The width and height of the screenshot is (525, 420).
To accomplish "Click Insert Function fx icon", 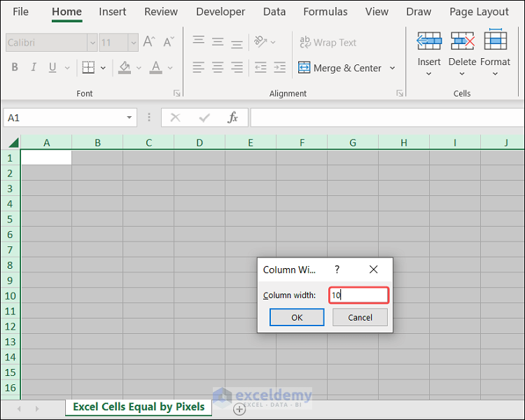I will (232, 117).
